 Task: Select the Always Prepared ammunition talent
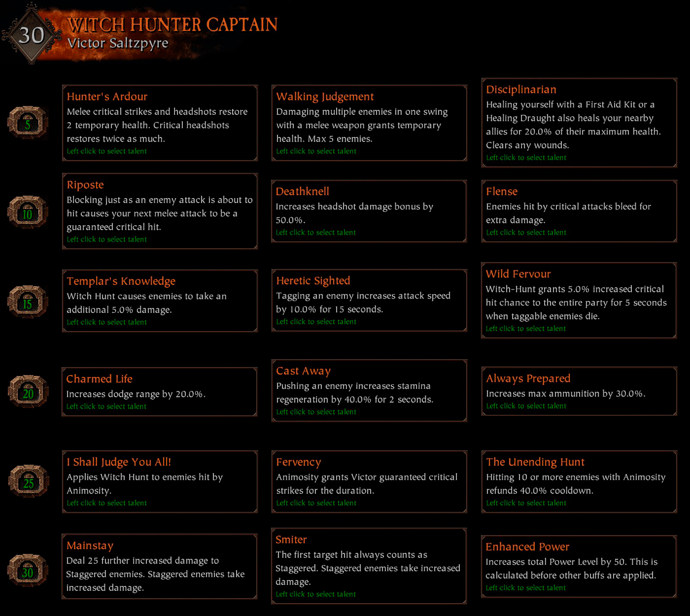click(x=579, y=391)
